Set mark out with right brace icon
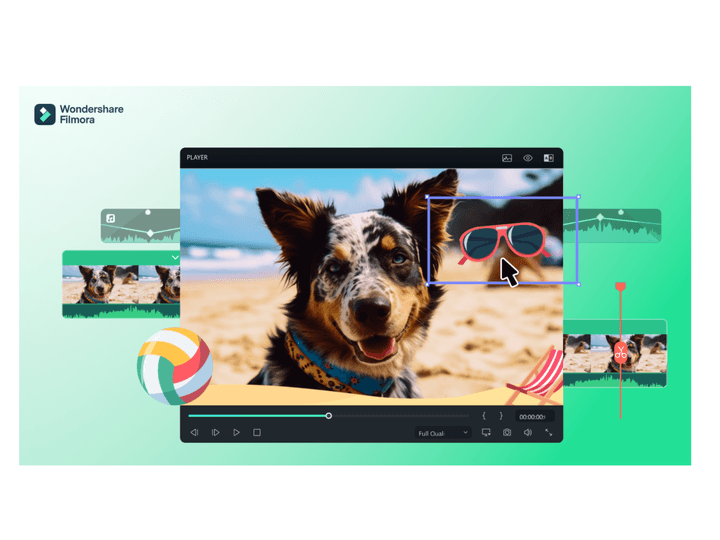This screenshot has height=540, width=720. (x=501, y=416)
